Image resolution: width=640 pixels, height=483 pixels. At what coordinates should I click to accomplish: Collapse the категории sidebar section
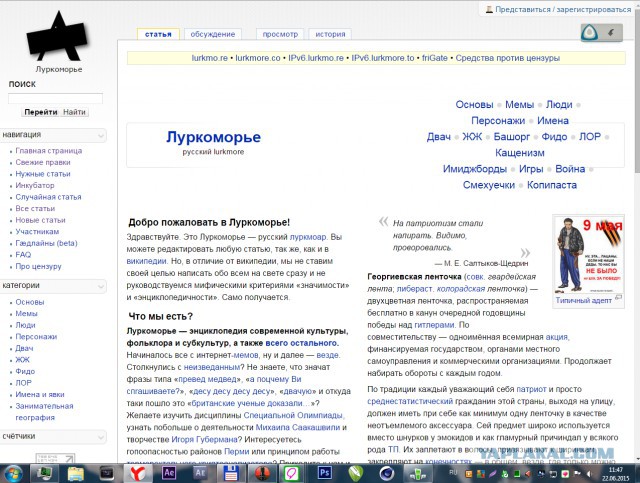point(101,286)
